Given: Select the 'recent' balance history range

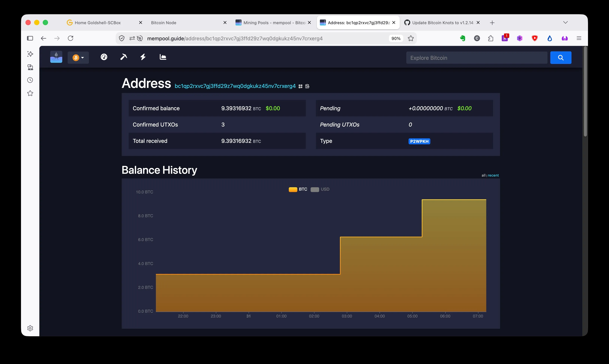Looking at the screenshot, I should (493, 175).
